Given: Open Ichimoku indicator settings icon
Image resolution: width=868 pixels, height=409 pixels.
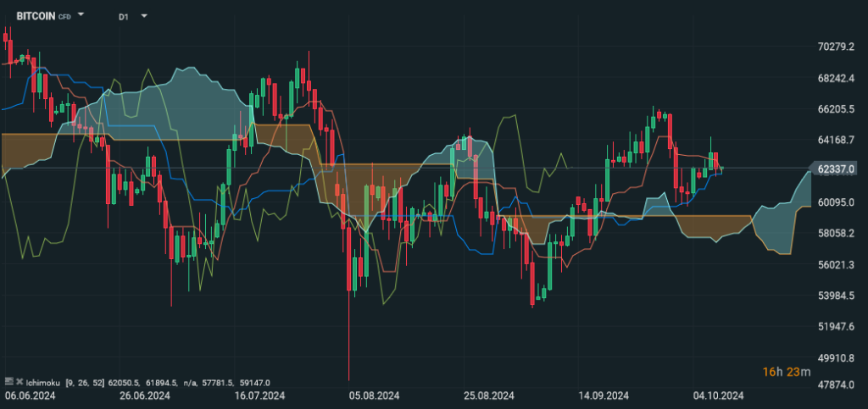Looking at the screenshot, I should (x=8, y=383).
